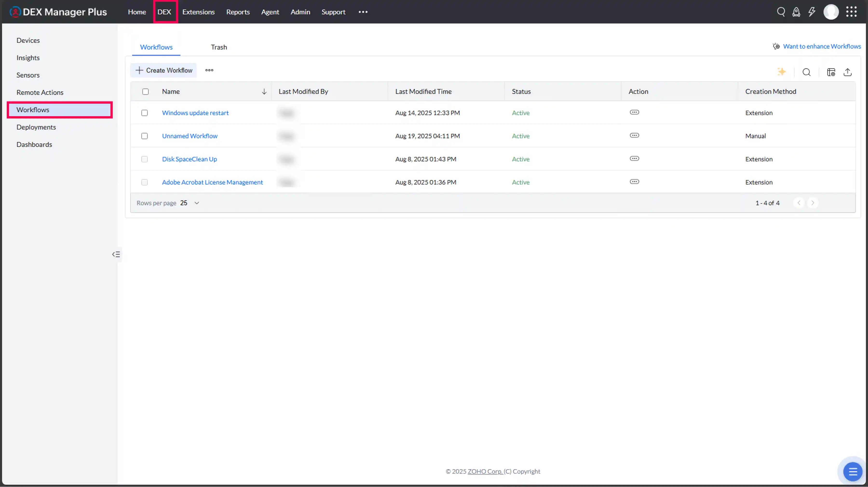Go to the next page of workflows
868x487 pixels.
coord(813,203)
